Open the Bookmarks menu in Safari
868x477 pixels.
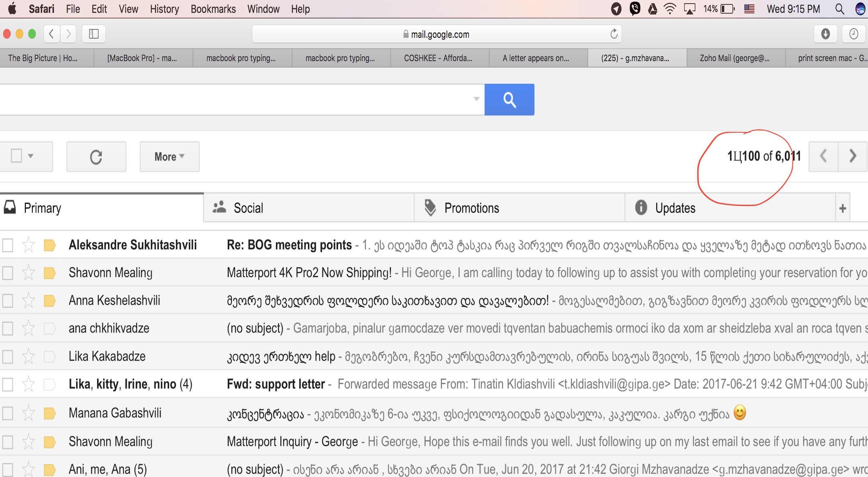[213, 9]
